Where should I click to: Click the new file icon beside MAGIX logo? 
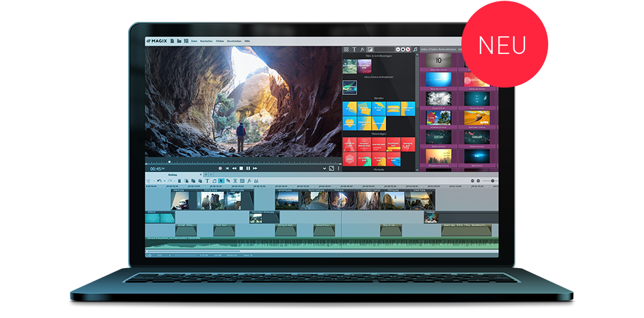(x=172, y=41)
